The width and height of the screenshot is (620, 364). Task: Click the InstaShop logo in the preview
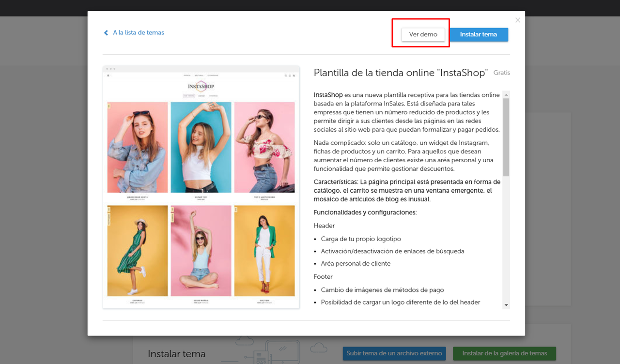[x=201, y=86]
